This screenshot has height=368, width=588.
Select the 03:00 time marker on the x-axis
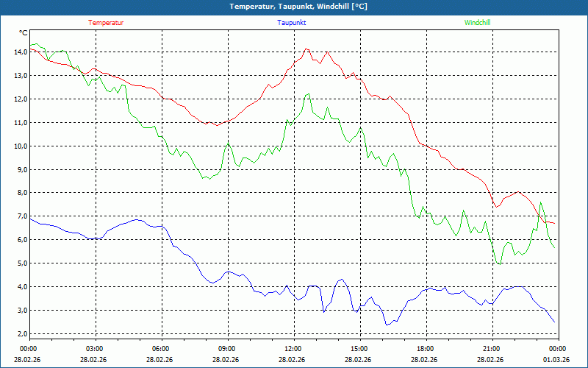pyautogui.click(x=95, y=348)
